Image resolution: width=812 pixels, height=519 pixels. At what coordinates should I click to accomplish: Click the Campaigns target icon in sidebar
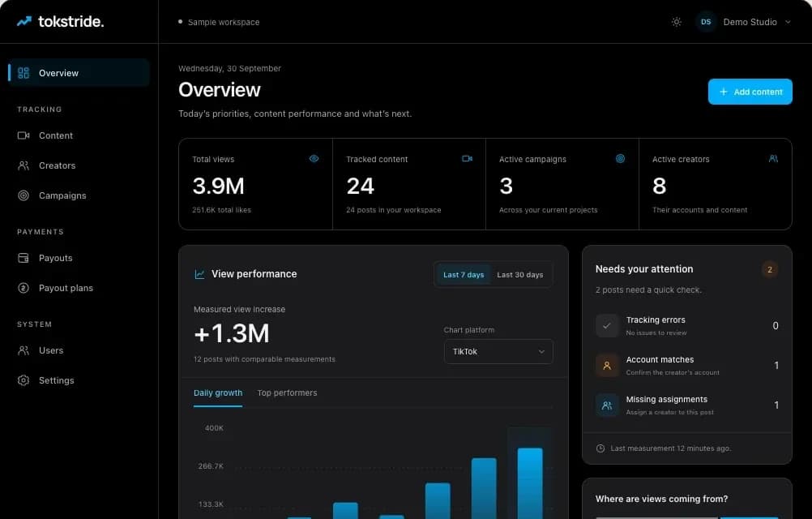tap(24, 195)
